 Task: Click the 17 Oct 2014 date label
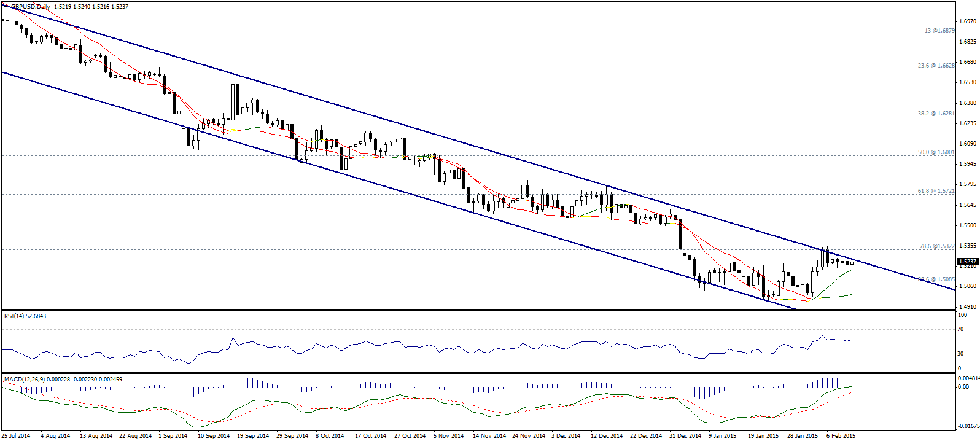click(371, 436)
